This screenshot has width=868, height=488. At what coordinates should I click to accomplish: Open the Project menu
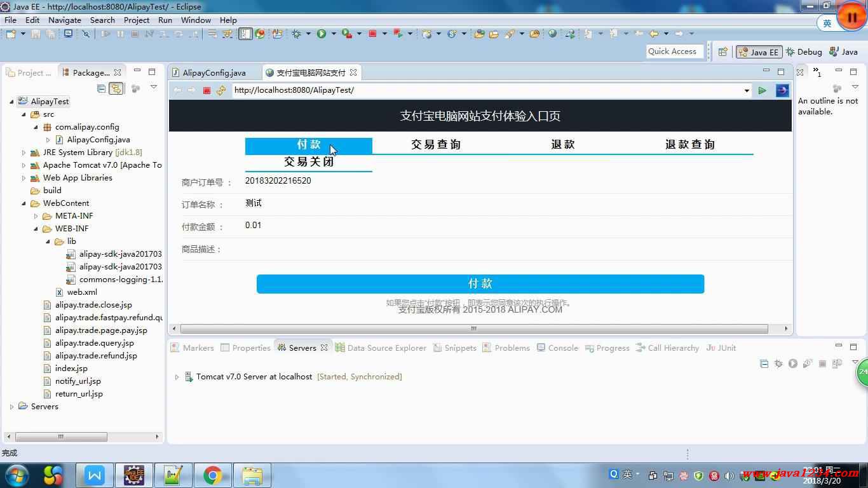tap(137, 20)
